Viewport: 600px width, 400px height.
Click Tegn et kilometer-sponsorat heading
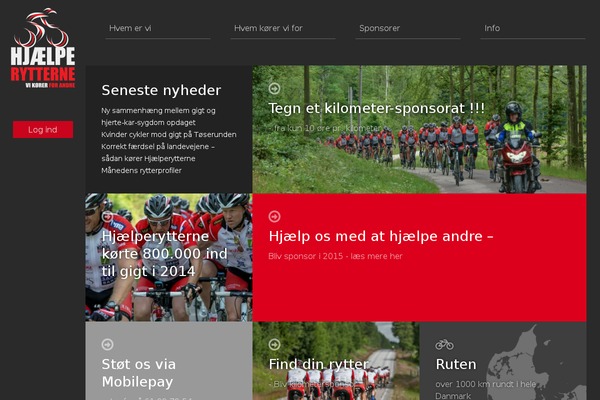pyautogui.click(x=377, y=108)
